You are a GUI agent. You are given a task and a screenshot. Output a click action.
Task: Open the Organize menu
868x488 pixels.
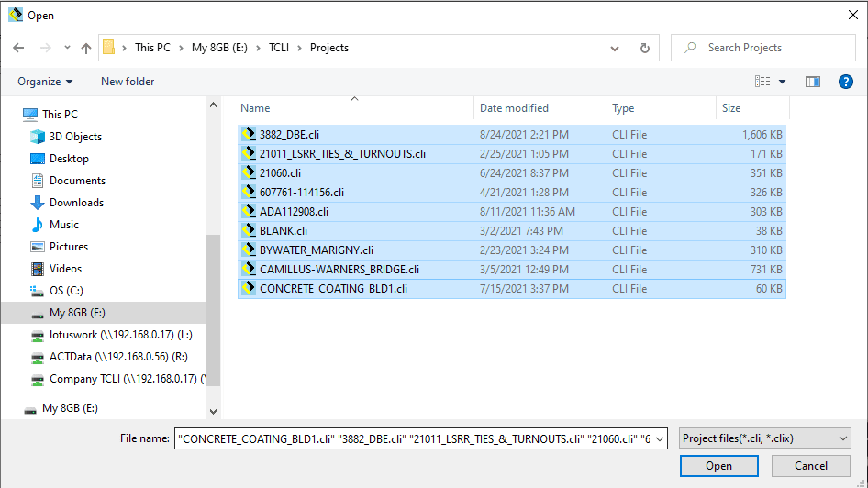click(45, 82)
